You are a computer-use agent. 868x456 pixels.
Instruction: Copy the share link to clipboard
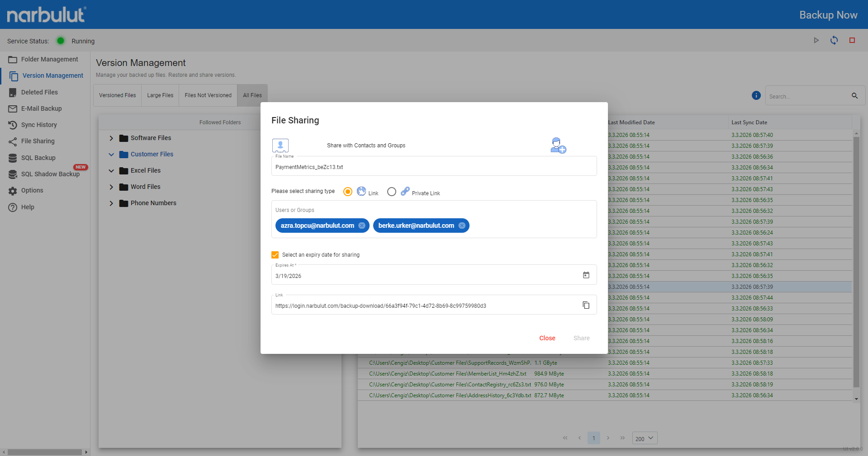pyautogui.click(x=586, y=305)
